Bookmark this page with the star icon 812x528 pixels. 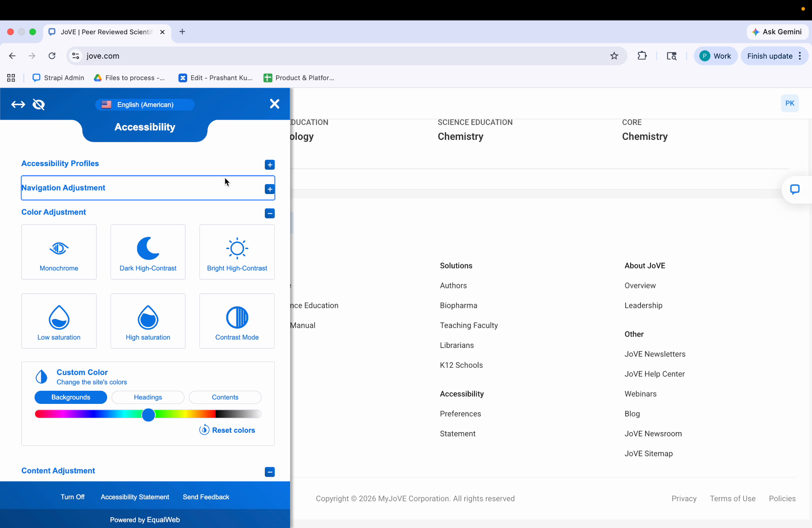tap(614, 56)
